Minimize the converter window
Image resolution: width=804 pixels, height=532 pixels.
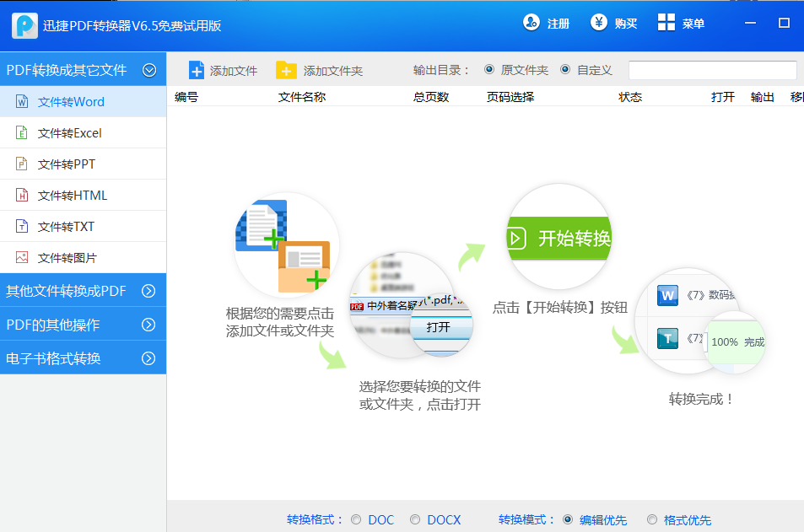coord(750,23)
